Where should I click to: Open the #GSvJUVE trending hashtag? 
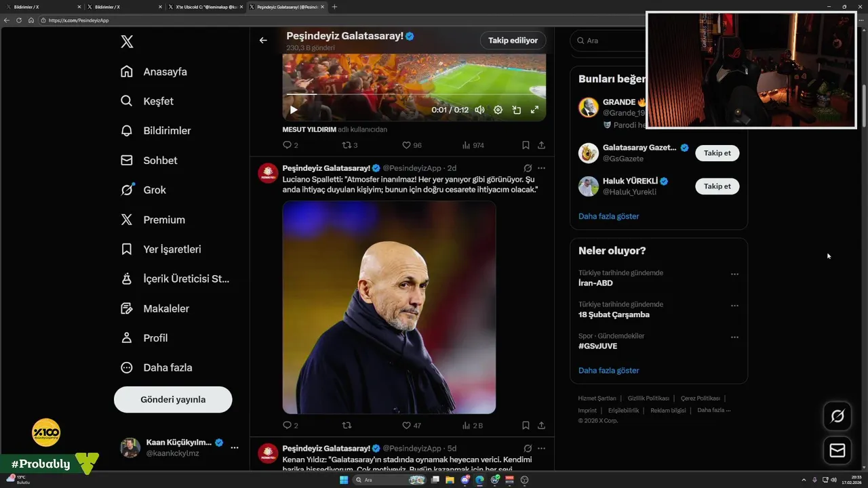pos(597,346)
